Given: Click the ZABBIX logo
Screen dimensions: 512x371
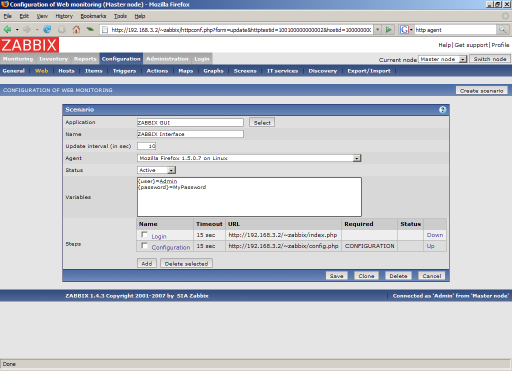Looking at the screenshot, I should pyautogui.click(x=29, y=45).
